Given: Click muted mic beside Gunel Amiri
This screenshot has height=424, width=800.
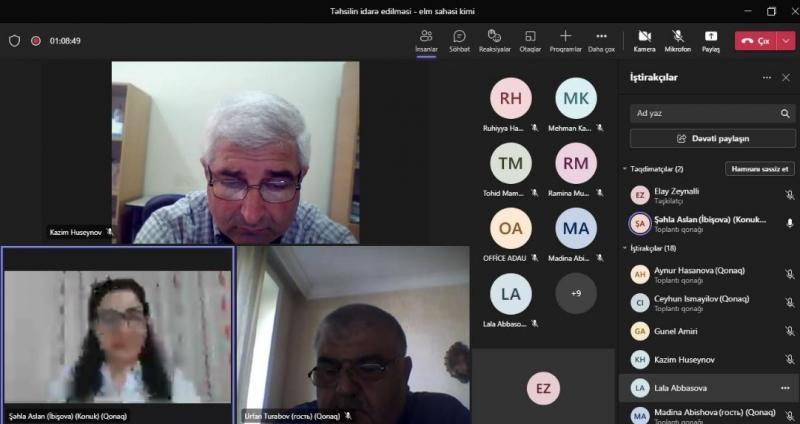Looking at the screenshot, I should (789, 331).
